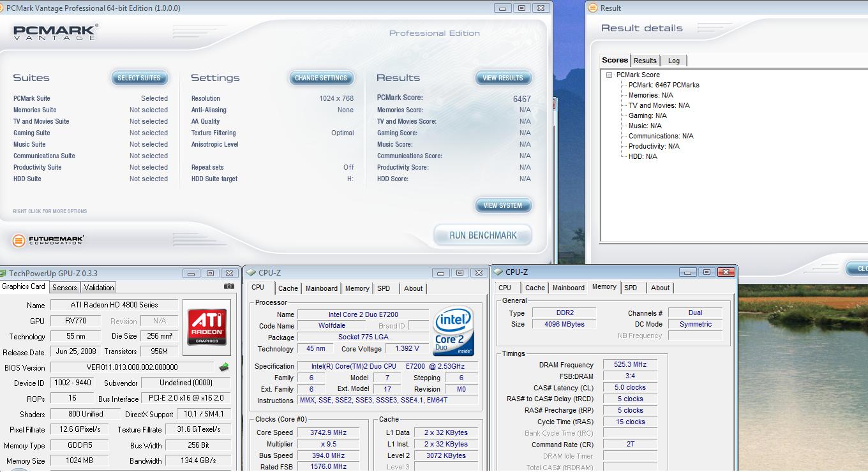The image size is (868, 472).
Task: Open the GPU-Z Validation tab
Action: click(x=99, y=288)
